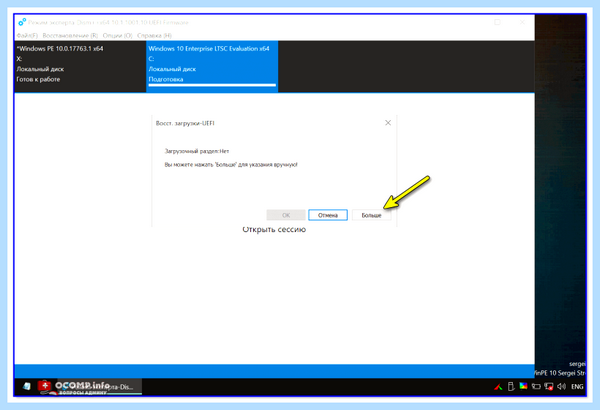
Task: Open the Файл(F) menu
Action: tap(27, 35)
